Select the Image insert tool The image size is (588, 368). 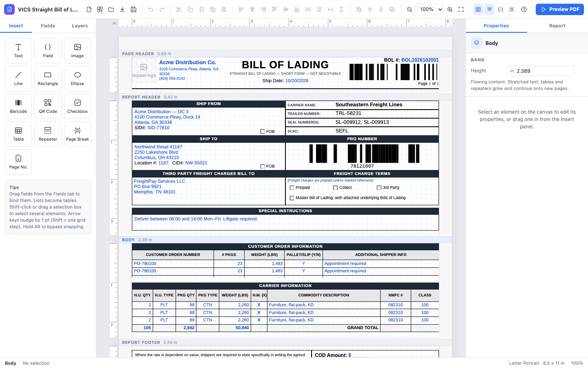click(78, 51)
